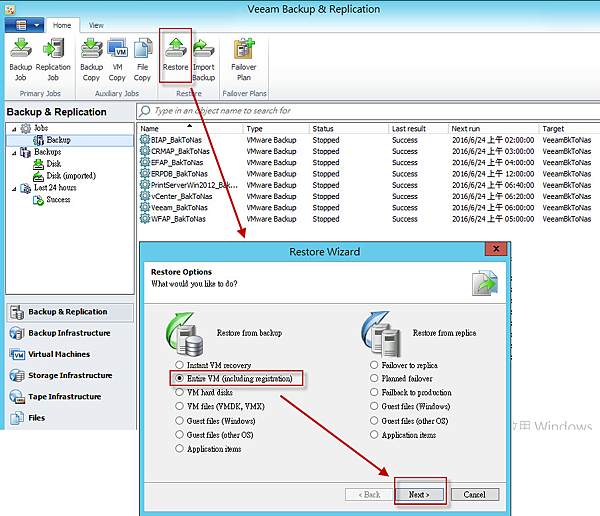Choose Guest files (Windows) from replica
This screenshot has width=600, height=516.
point(374,406)
